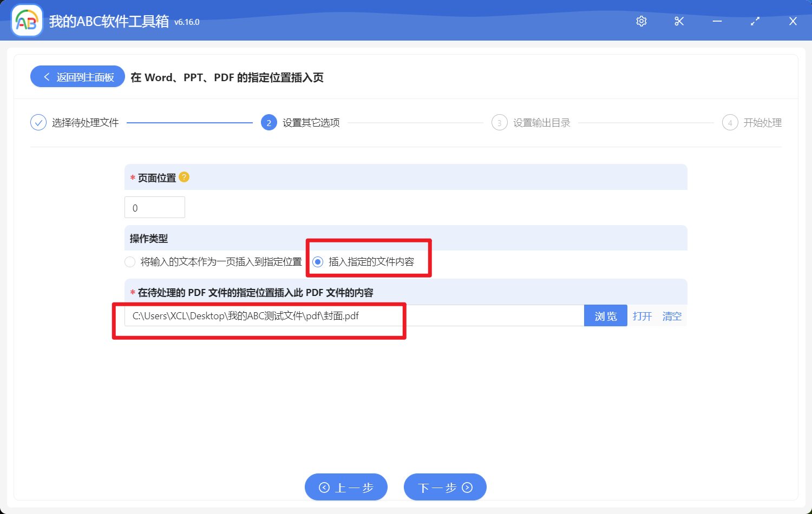The image size is (812, 514).
Task: Select the 将输入的文本作为一页插入到指定位置 radio option
Action: tap(130, 261)
